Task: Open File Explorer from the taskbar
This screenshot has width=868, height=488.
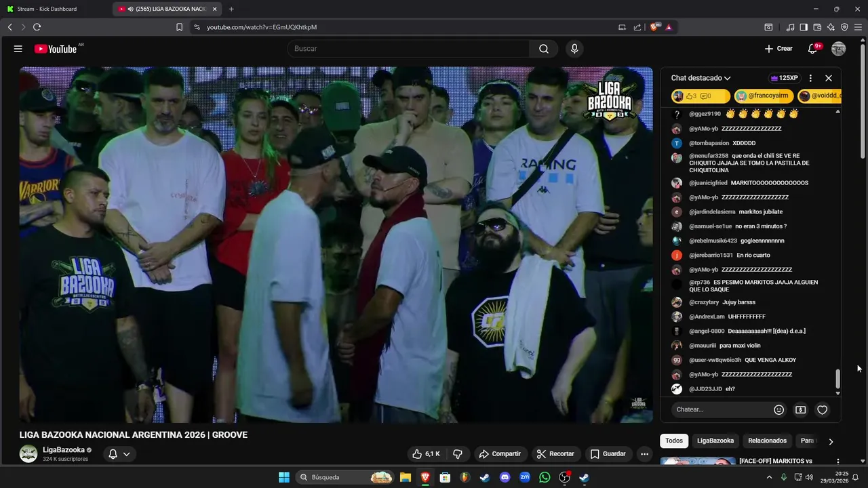Action: [405, 477]
